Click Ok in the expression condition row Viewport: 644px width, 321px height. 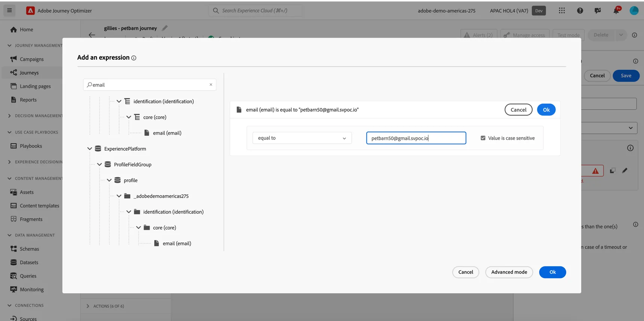click(x=546, y=110)
